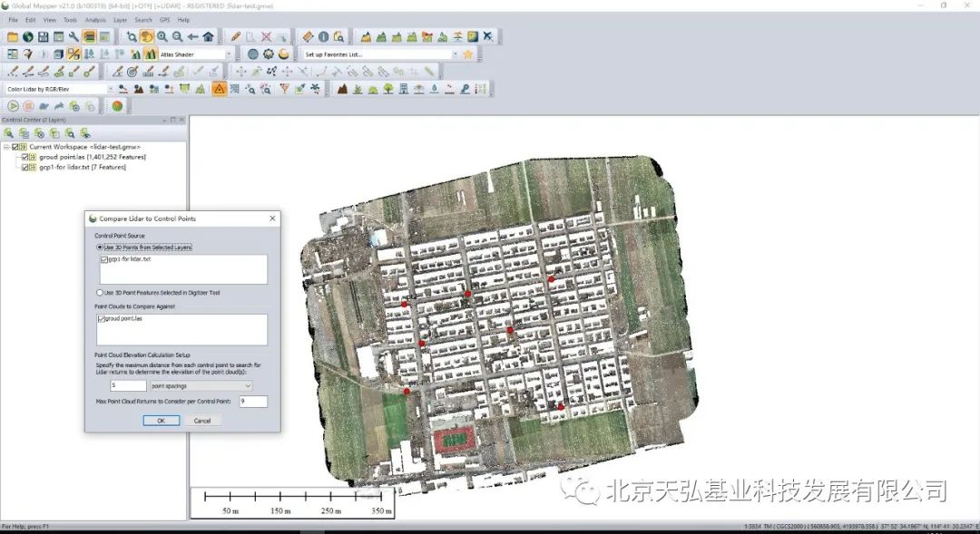
Task: Toggle groud point.las layer checkbox in Control Center
Action: (x=25, y=157)
